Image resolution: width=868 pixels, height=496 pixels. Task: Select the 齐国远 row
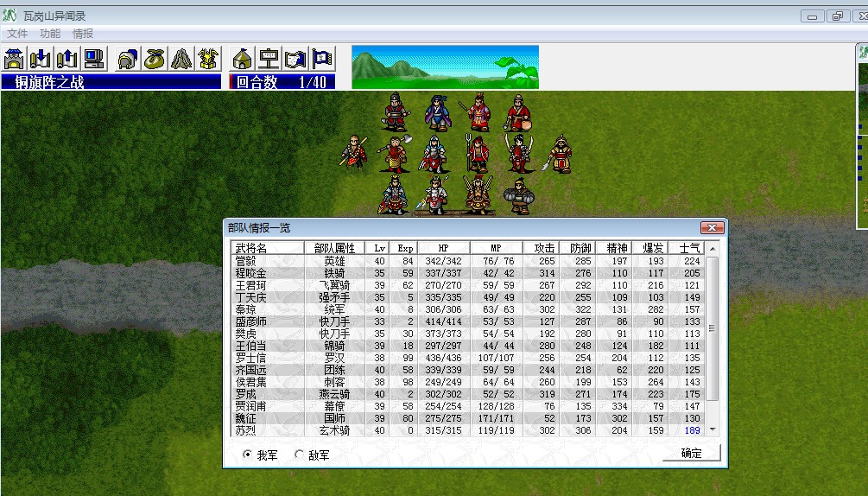point(468,370)
